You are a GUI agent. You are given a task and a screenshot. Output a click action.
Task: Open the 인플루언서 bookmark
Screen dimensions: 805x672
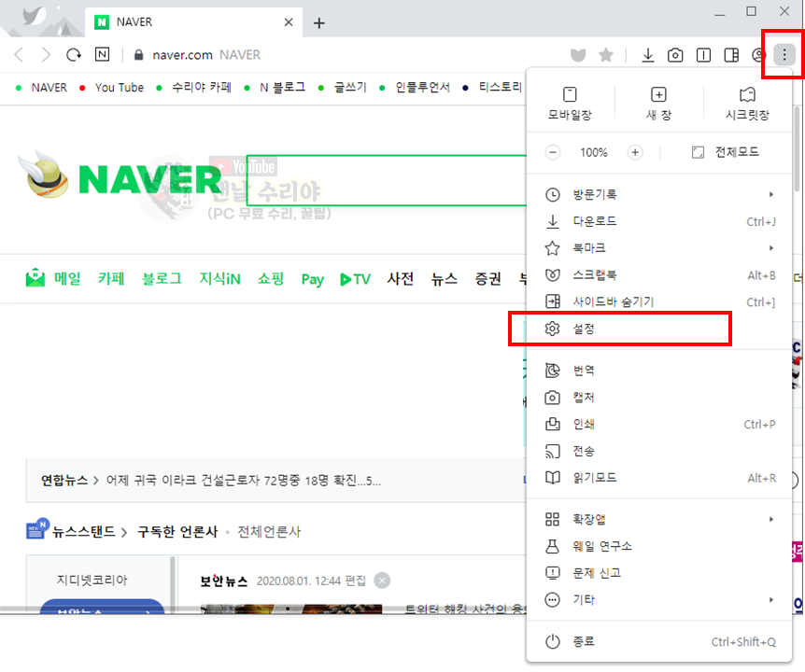(415, 88)
